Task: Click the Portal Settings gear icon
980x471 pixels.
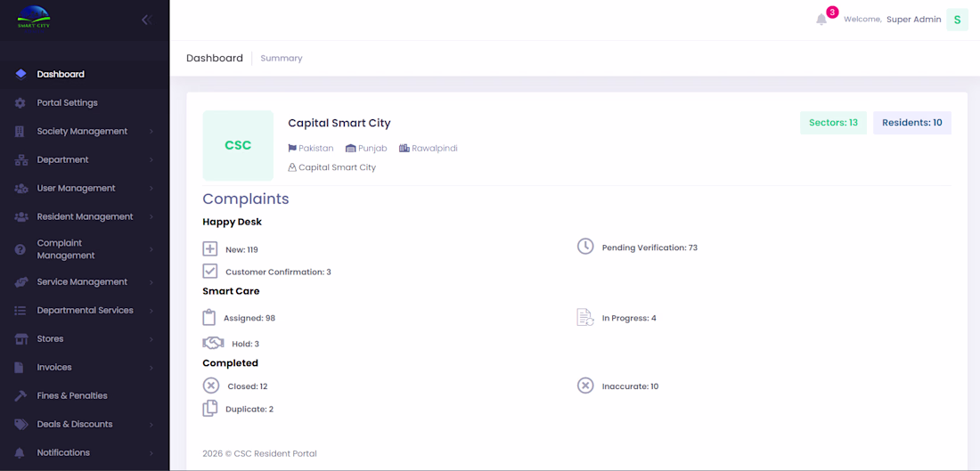Action: (20, 103)
